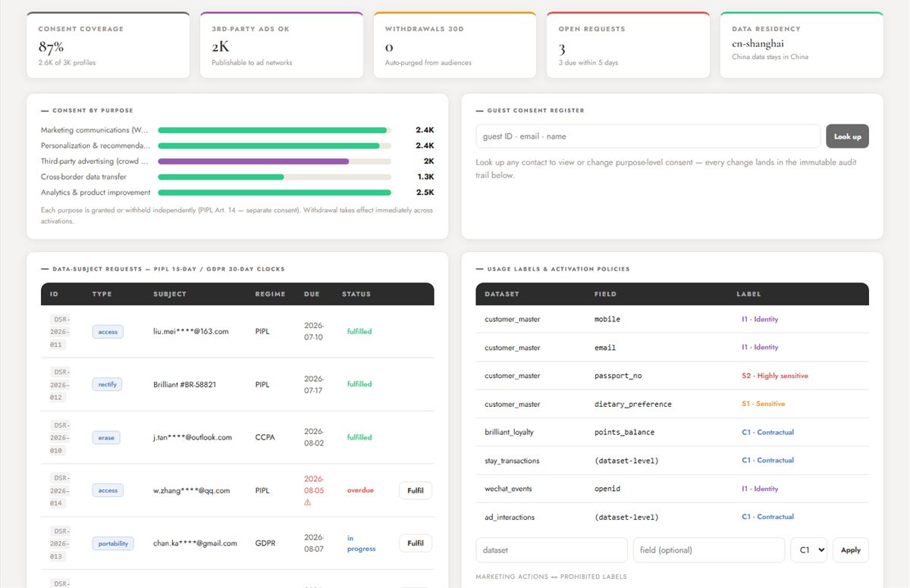Click the portability type tag
Image resolution: width=910 pixels, height=588 pixels.
(113, 543)
